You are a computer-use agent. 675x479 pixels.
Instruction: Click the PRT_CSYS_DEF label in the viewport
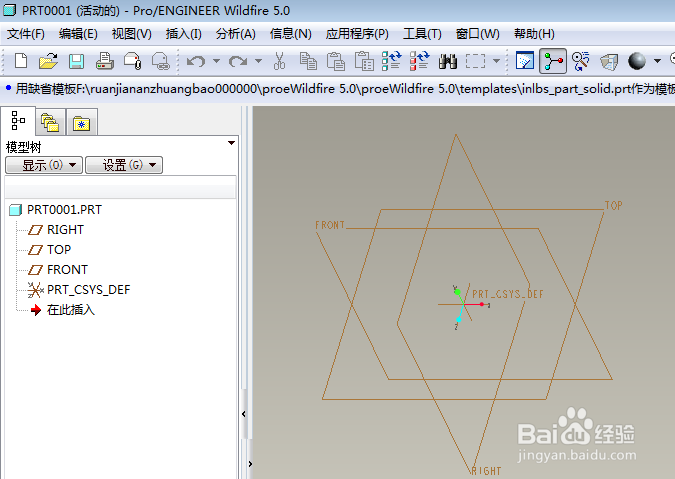(x=508, y=294)
